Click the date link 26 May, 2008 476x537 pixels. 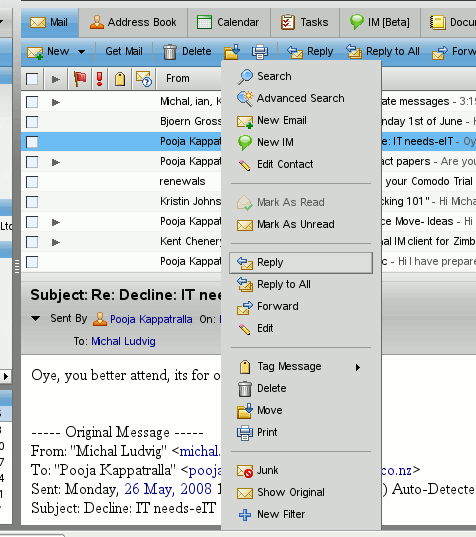(x=168, y=489)
